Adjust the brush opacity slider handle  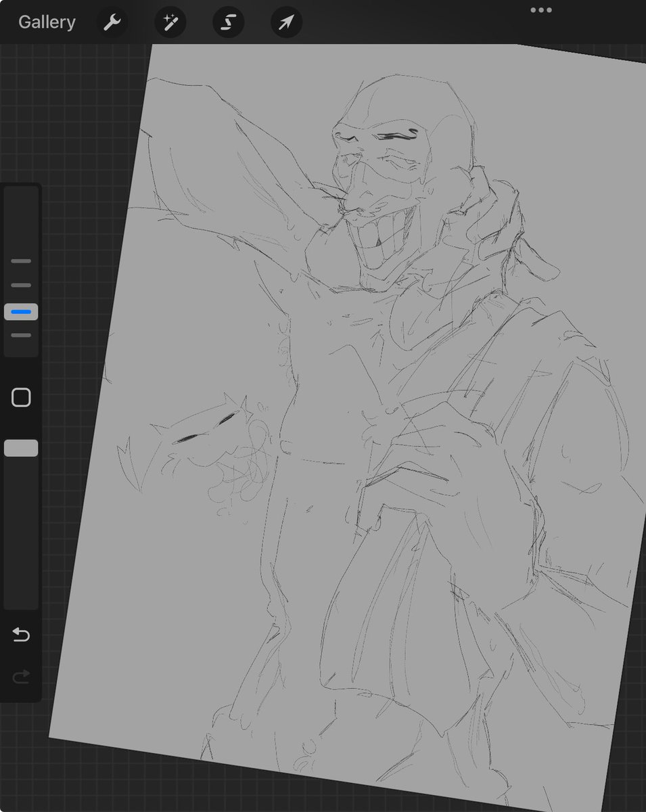pyautogui.click(x=21, y=448)
